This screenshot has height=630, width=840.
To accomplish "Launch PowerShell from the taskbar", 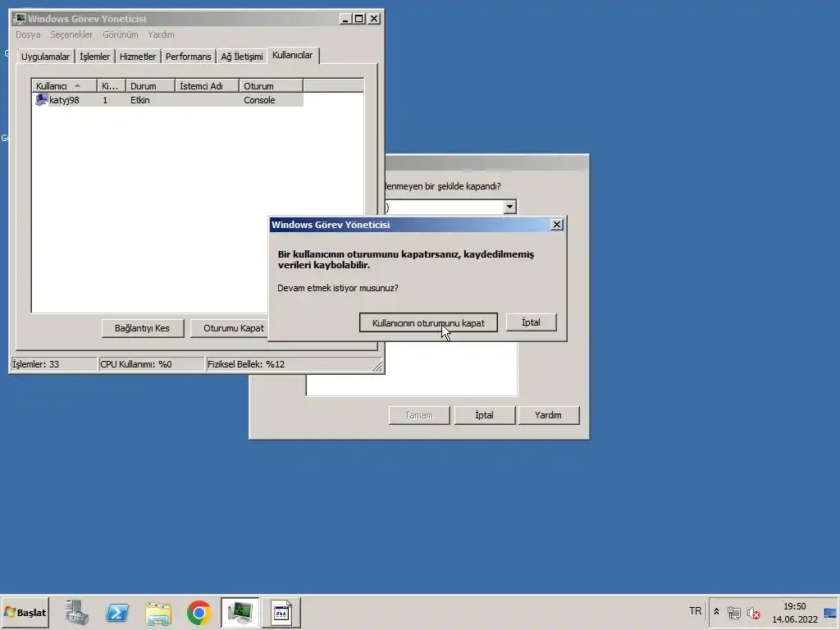I will pos(116,612).
